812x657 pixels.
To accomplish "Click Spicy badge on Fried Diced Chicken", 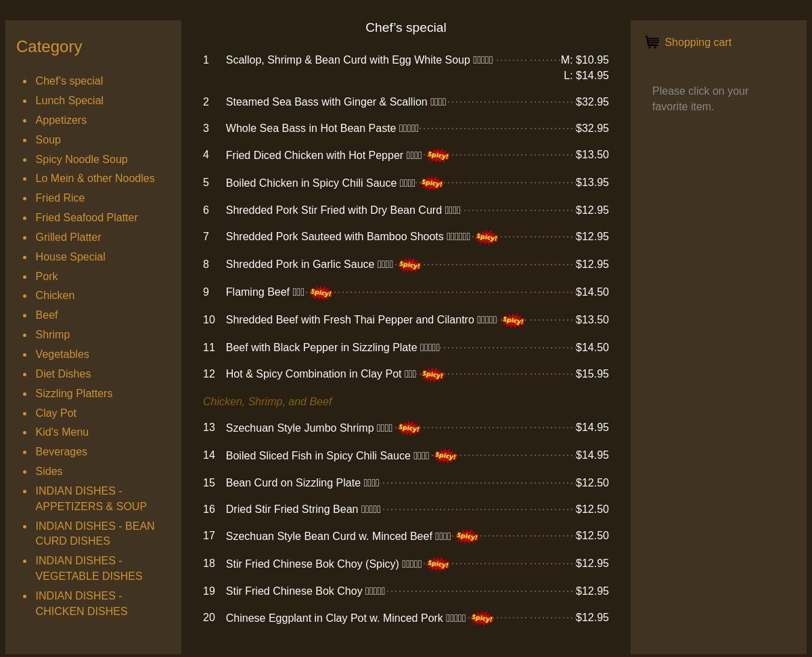I will (x=438, y=156).
